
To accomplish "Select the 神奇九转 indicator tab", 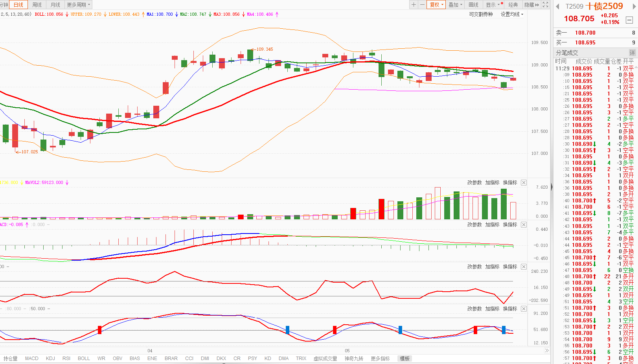I will click(354, 358).
